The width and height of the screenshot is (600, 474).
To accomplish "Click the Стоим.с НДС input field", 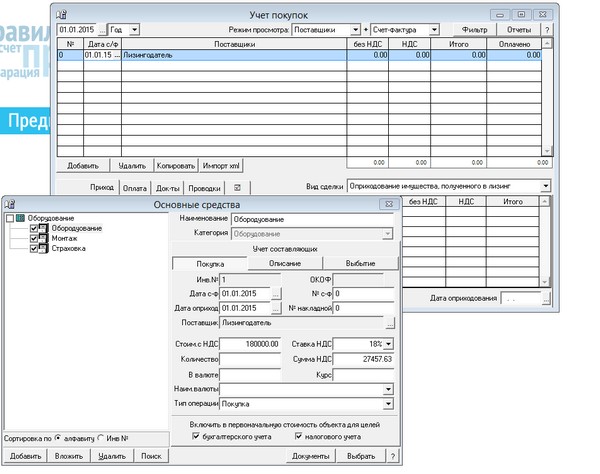I will [249, 344].
